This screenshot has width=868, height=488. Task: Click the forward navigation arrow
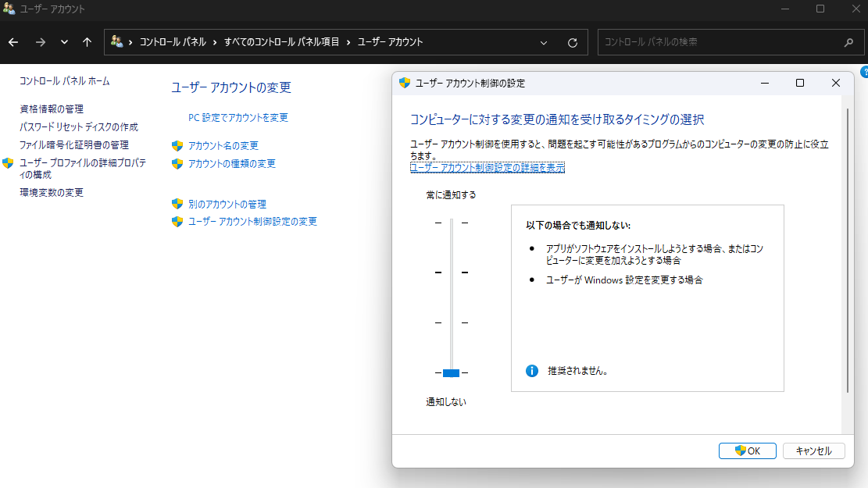(40, 42)
